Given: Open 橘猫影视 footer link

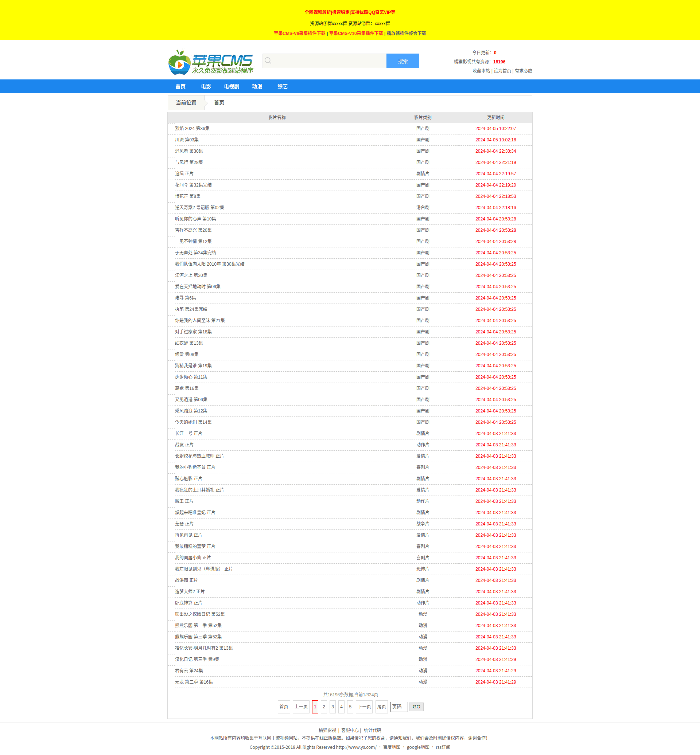Looking at the screenshot, I should pyautogui.click(x=327, y=730).
